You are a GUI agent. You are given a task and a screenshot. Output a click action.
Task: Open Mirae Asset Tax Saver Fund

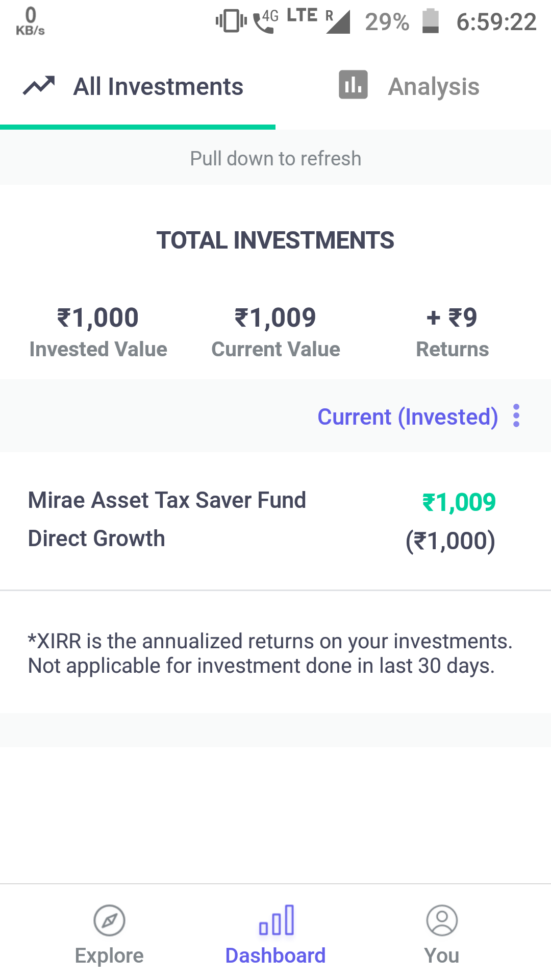pyautogui.click(x=167, y=520)
